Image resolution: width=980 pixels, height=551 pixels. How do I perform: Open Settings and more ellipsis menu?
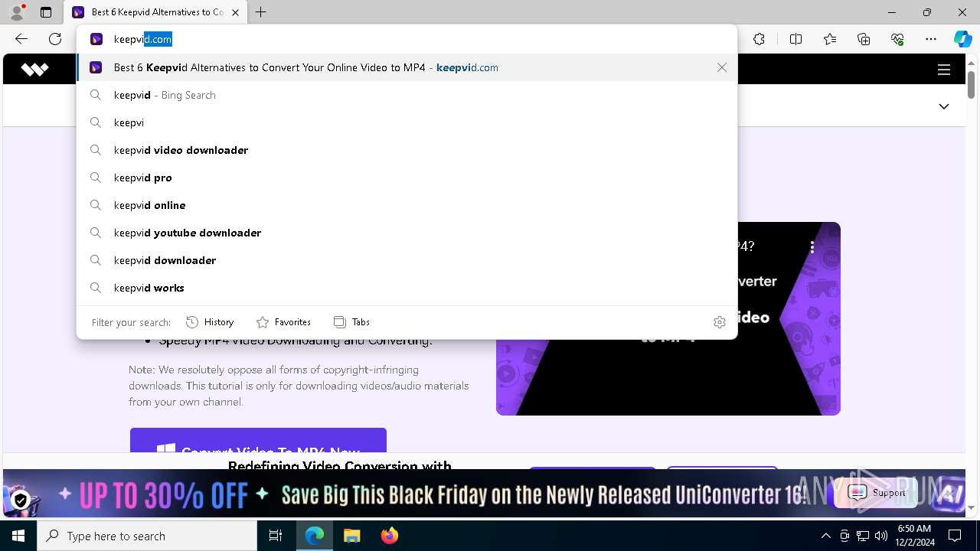pos(931,39)
